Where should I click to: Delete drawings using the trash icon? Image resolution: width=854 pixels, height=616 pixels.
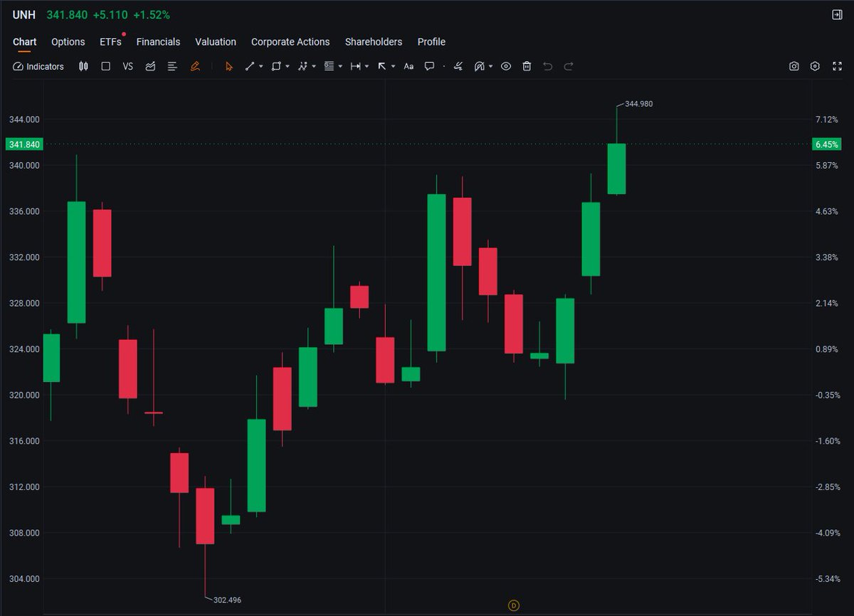coord(527,66)
